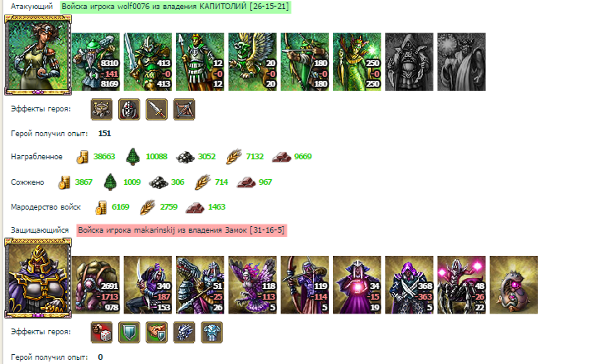Open wolf0076 attacker army link

(175, 7)
